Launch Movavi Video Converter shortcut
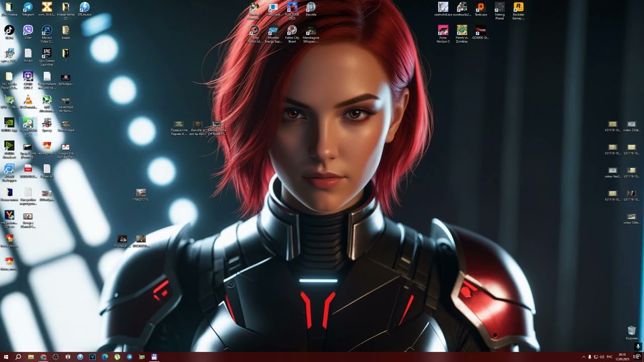 point(47,34)
